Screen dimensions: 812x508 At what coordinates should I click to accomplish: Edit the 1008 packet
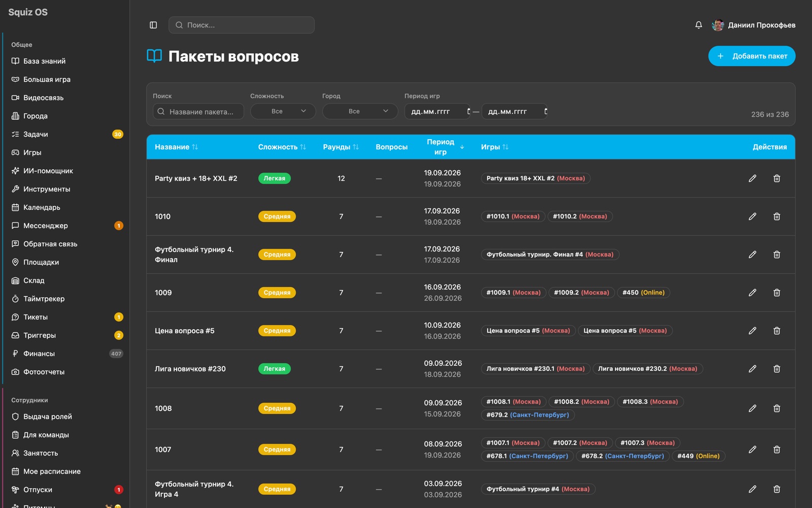753,408
